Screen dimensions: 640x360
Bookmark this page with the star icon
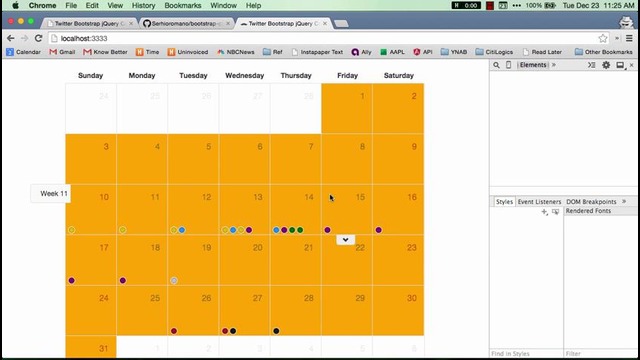coord(602,38)
